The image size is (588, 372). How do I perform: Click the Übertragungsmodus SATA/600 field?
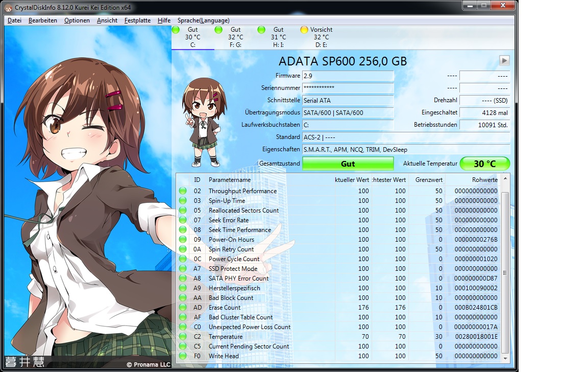click(348, 112)
